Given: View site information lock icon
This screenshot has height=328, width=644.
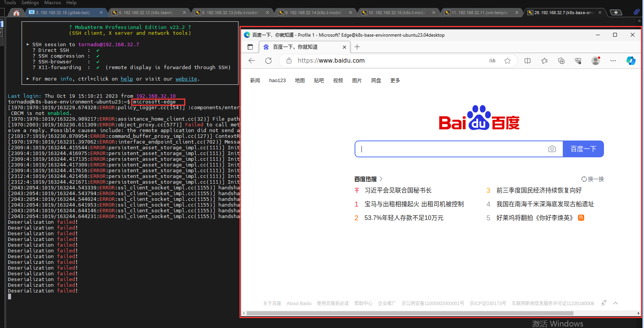Looking at the screenshot, I should coord(289,61).
